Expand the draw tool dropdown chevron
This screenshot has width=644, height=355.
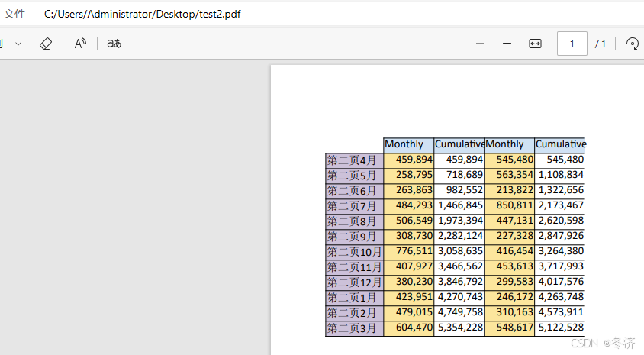click(x=18, y=44)
